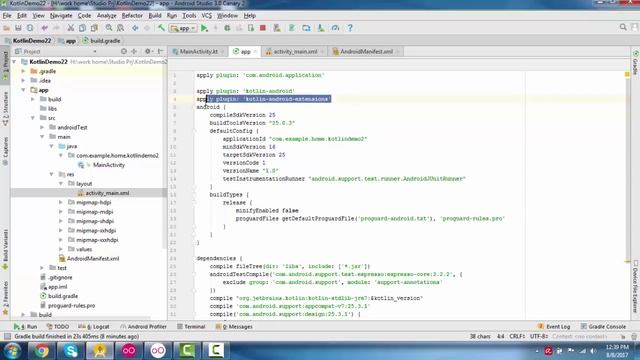Open the Android Profiler tool window
This screenshot has height=360, width=640.
point(143,327)
